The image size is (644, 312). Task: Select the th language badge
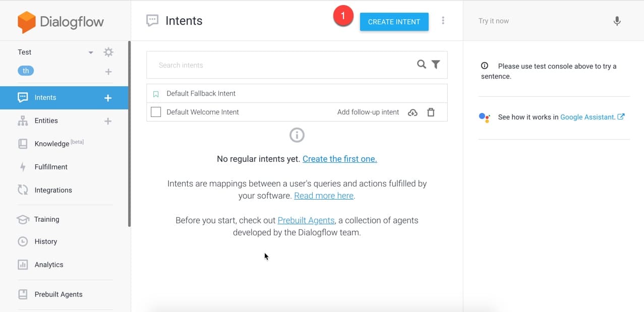[x=26, y=71]
